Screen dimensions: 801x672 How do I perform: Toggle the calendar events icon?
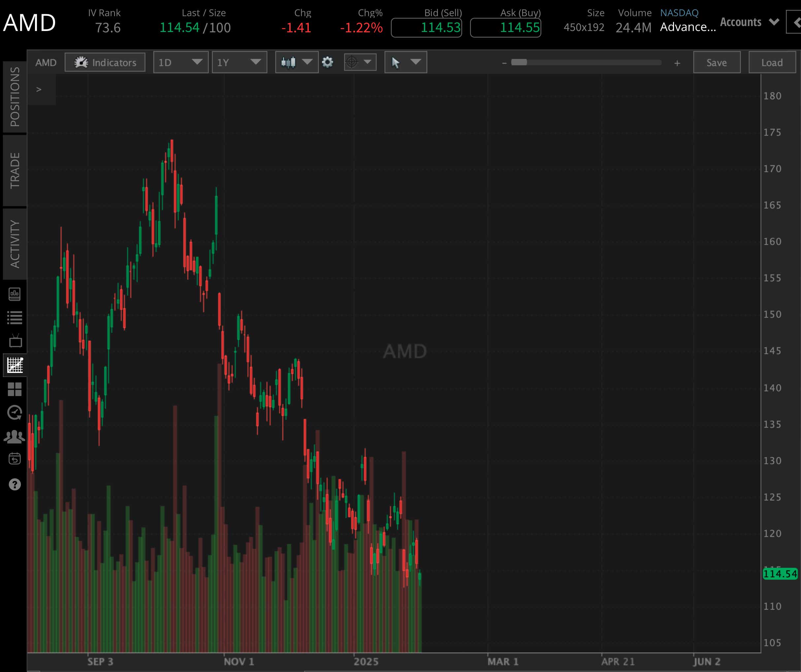[x=15, y=459]
